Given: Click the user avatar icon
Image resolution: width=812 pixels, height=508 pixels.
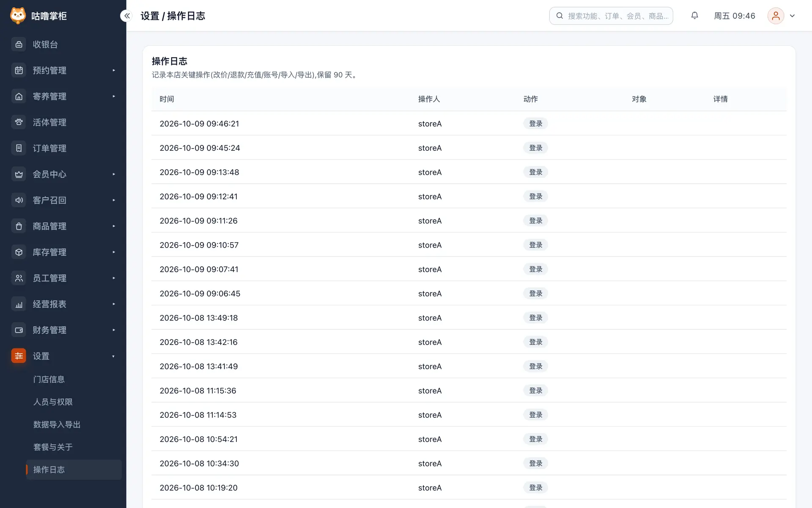Looking at the screenshot, I should click(x=776, y=16).
